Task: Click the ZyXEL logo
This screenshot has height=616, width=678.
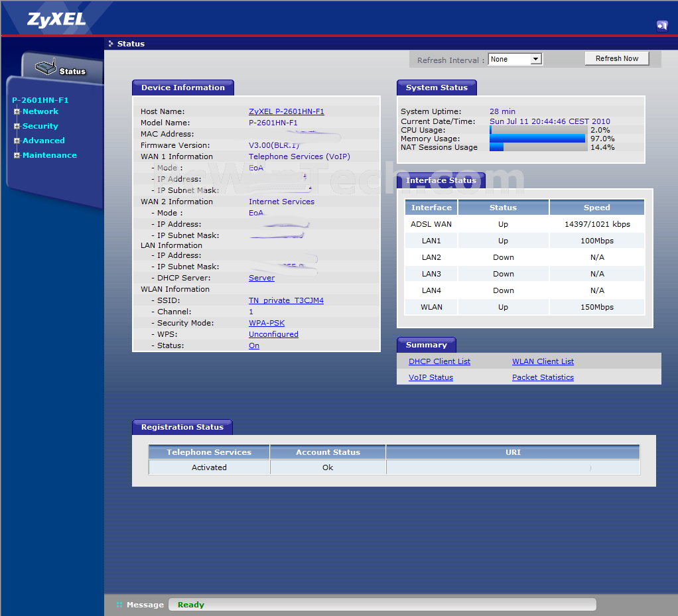Action: click(x=56, y=19)
